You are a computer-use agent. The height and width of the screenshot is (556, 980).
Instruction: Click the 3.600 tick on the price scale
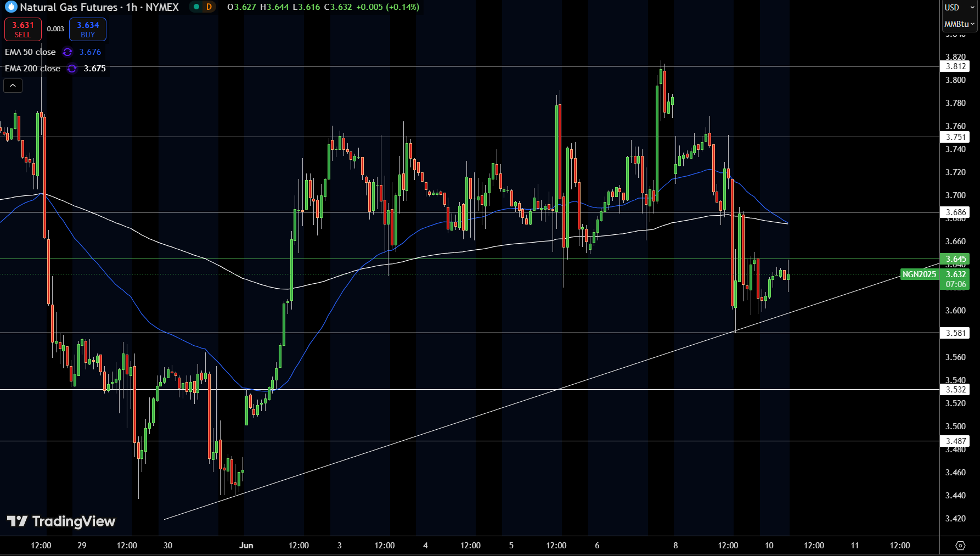click(x=955, y=311)
